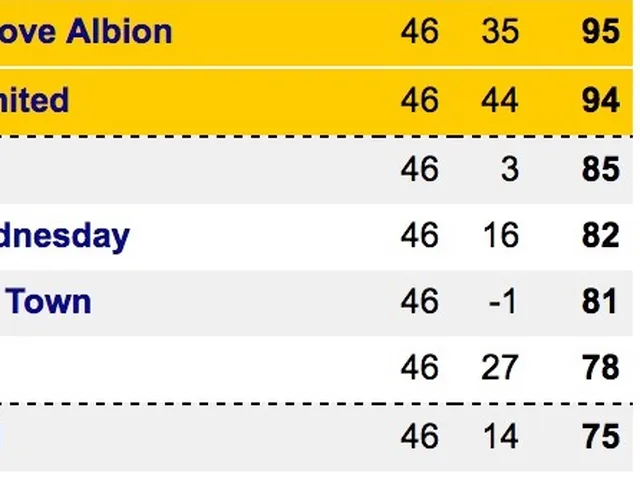Click goal difference value 44
This screenshot has height=480, width=640.
click(x=498, y=100)
